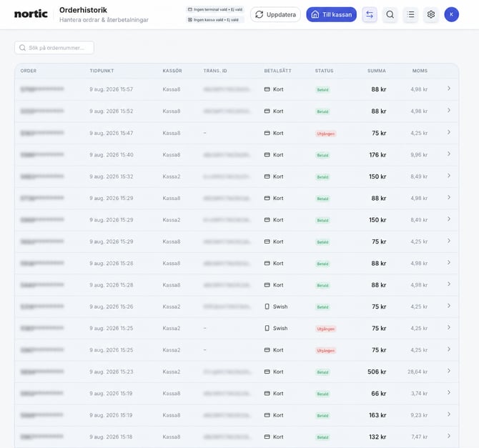
Task: Click the MOMS column header
Action: pos(420,71)
